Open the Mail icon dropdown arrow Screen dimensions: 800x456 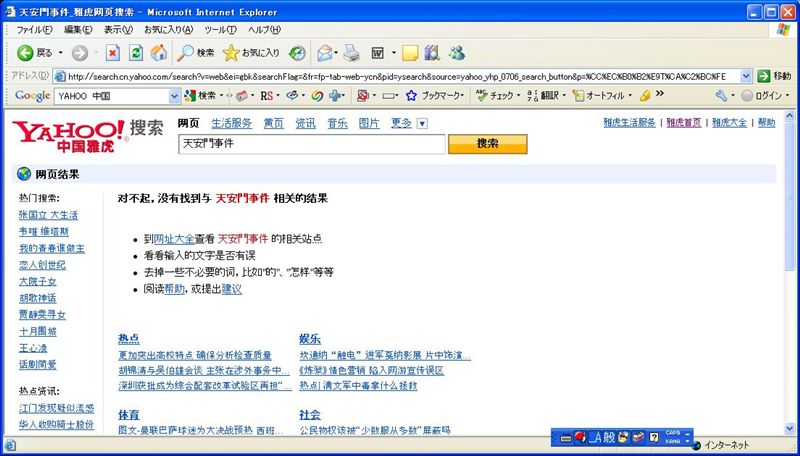pyautogui.click(x=336, y=53)
